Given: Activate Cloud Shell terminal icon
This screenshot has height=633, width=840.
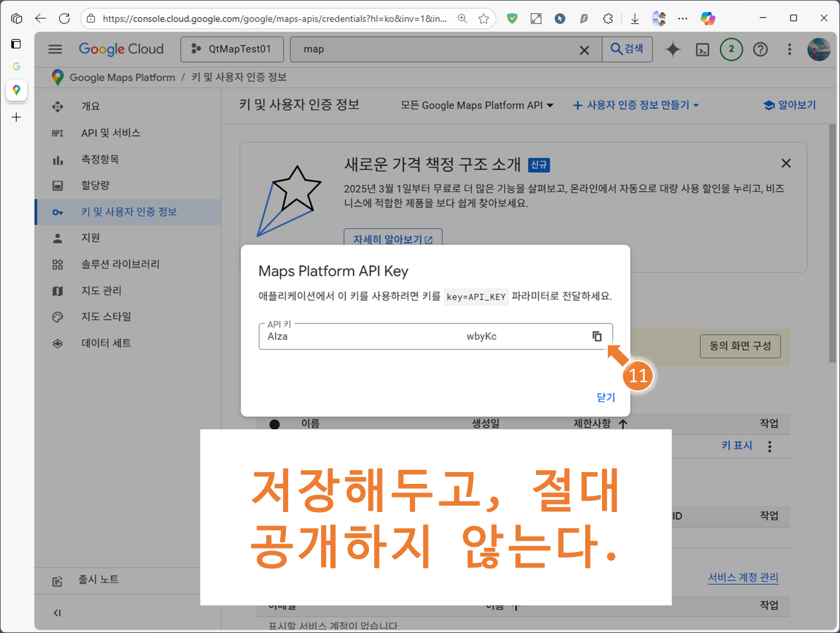Looking at the screenshot, I should click(703, 50).
